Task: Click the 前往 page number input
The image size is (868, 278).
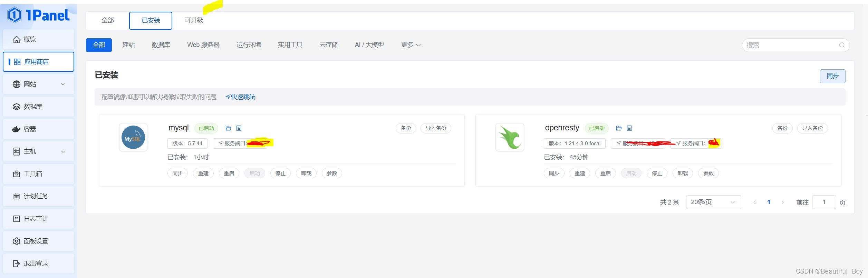Action: [824, 202]
